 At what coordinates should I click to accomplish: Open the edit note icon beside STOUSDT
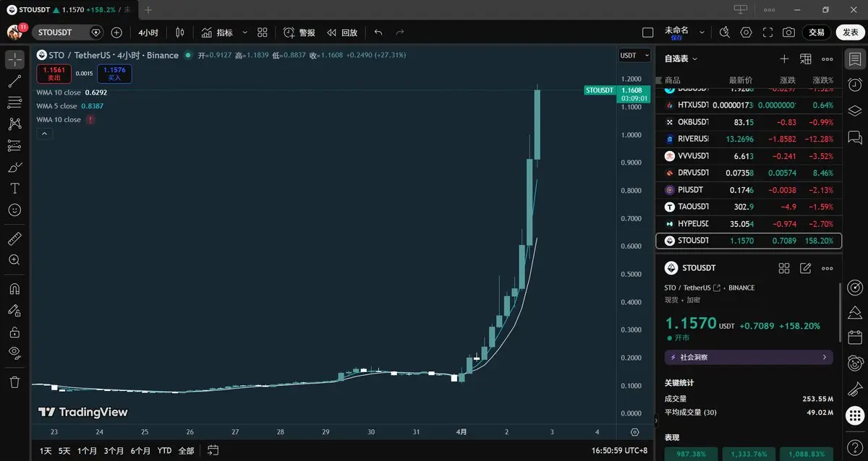pos(806,268)
